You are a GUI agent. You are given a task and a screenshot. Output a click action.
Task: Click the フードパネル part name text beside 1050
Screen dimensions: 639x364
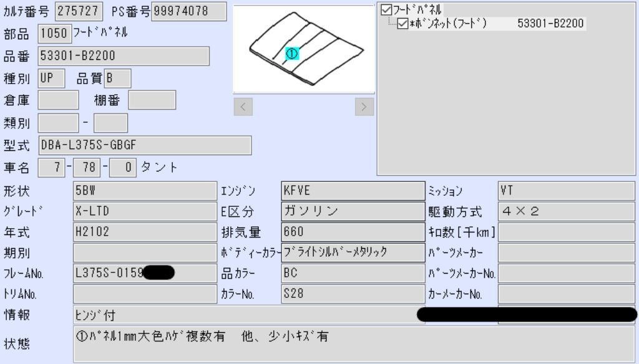point(100,32)
